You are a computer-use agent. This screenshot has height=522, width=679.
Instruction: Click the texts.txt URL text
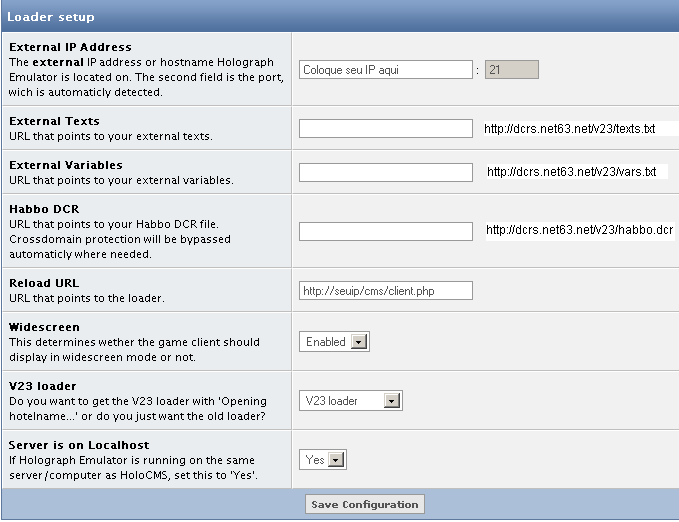(569, 129)
